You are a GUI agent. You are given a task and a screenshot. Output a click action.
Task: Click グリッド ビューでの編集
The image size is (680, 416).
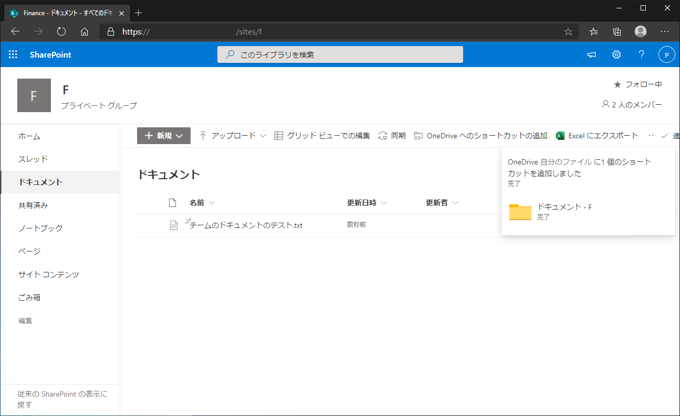[322, 136]
